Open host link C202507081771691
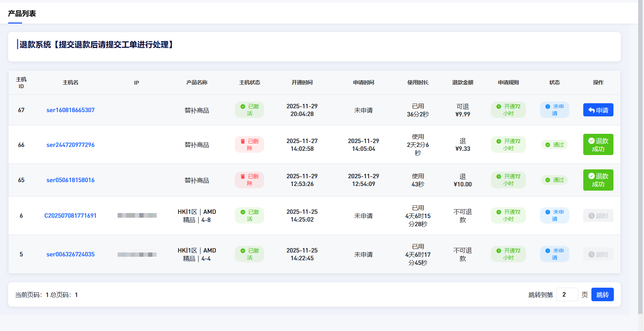Image resolution: width=644 pixels, height=331 pixels. pos(70,216)
